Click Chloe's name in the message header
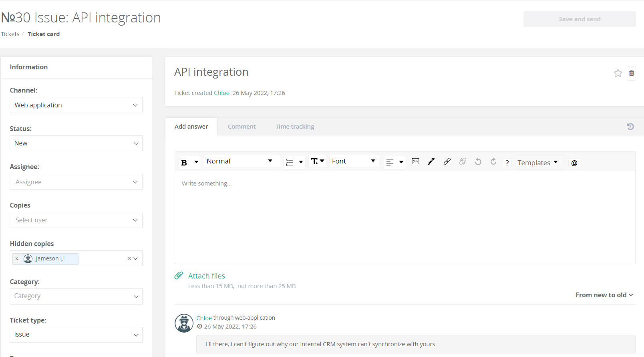 click(x=204, y=318)
